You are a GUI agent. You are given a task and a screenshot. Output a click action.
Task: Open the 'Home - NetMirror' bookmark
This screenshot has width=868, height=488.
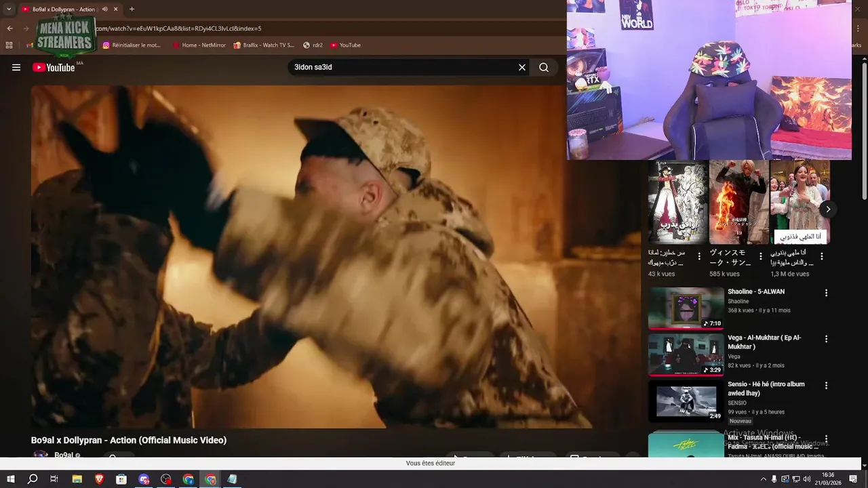pos(199,45)
